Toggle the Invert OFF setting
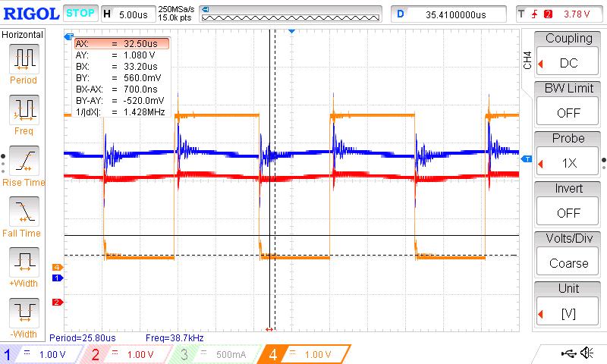Viewport: 607px width, 364px height. pyautogui.click(x=568, y=212)
